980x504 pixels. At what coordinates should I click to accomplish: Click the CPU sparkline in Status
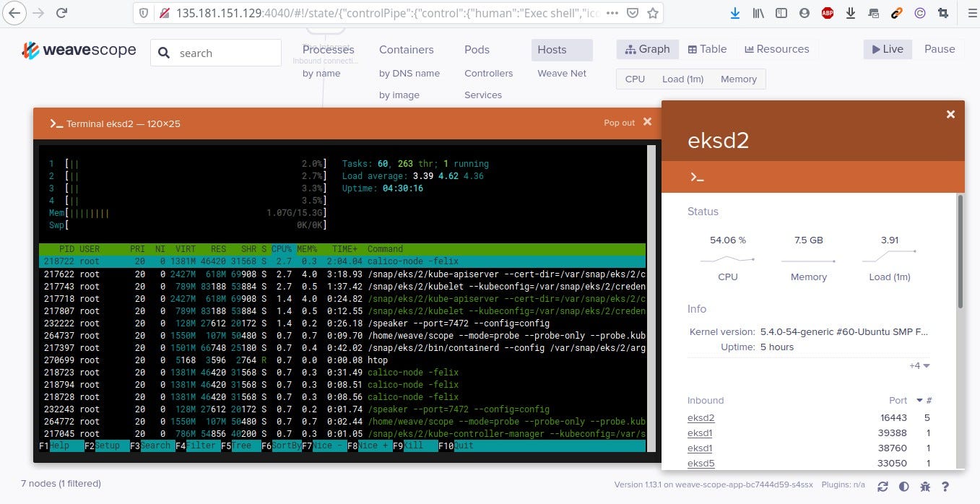[727, 259]
